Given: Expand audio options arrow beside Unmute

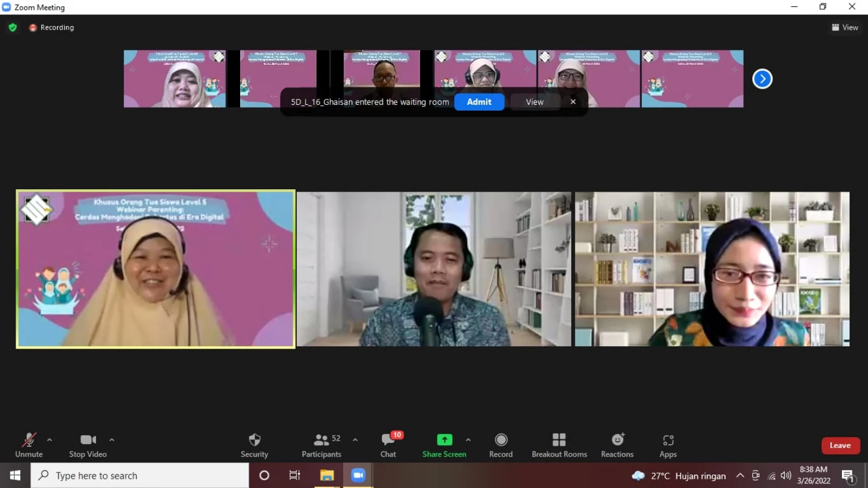Looking at the screenshot, I should (x=50, y=440).
